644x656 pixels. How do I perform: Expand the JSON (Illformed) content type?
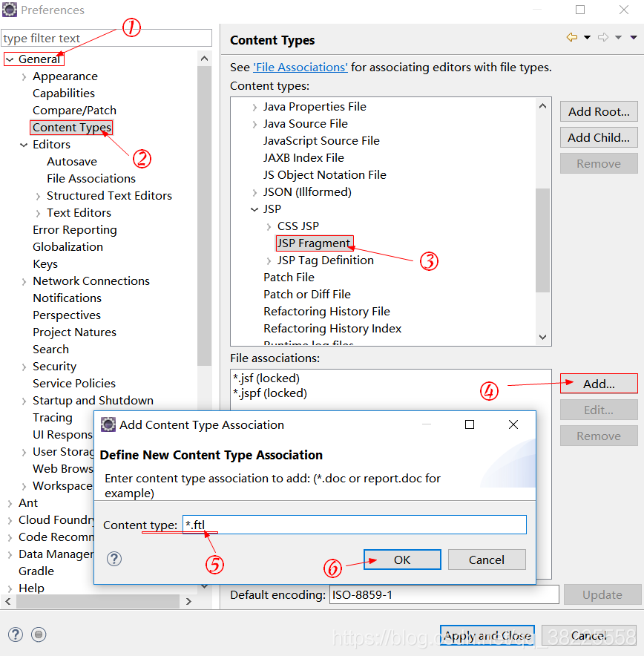point(254,192)
